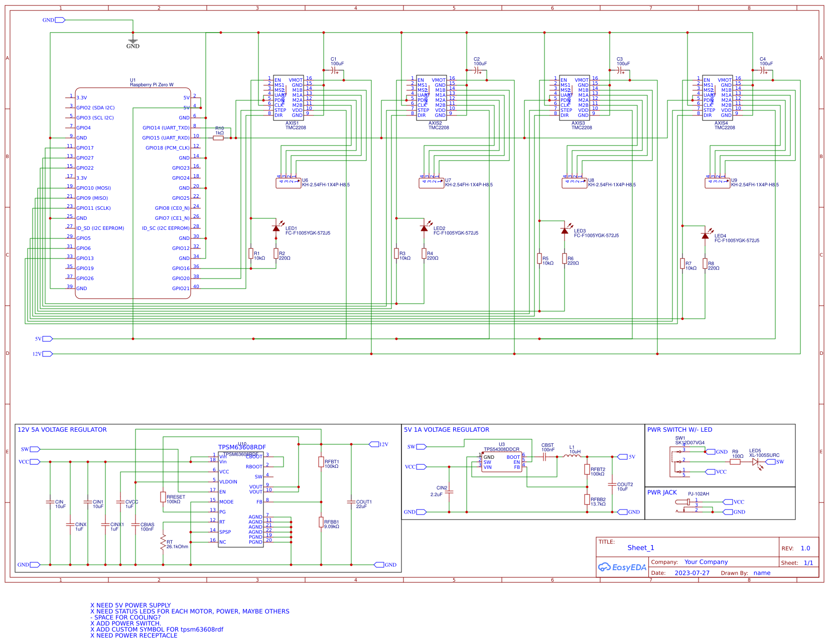Screen dimensions: 829x644
Task: Click the EasyEDA logo in title block
Action: [x=622, y=567]
